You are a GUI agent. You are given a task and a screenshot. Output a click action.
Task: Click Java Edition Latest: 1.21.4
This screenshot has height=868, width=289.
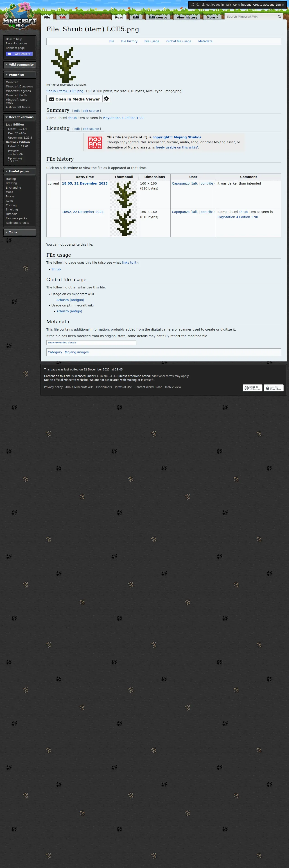17,129
